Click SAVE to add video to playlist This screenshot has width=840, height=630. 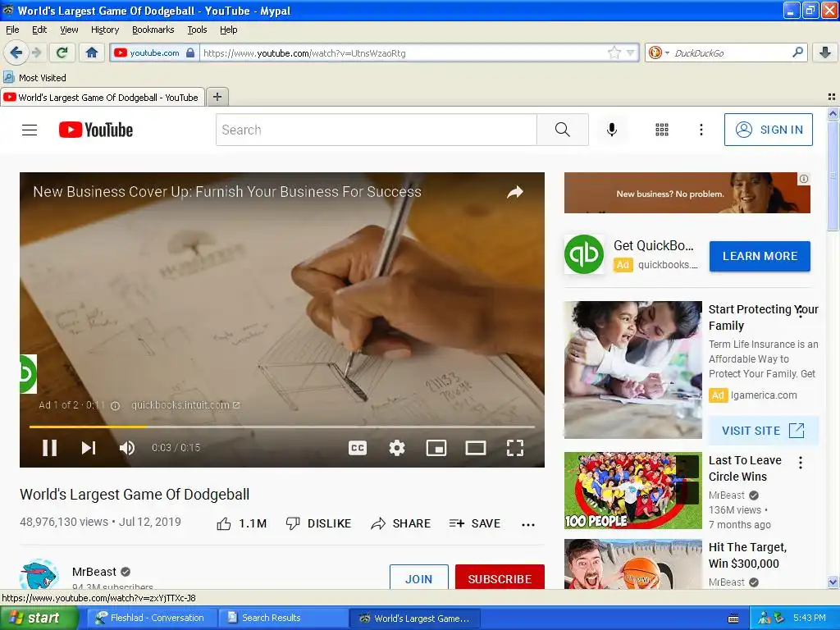(475, 523)
